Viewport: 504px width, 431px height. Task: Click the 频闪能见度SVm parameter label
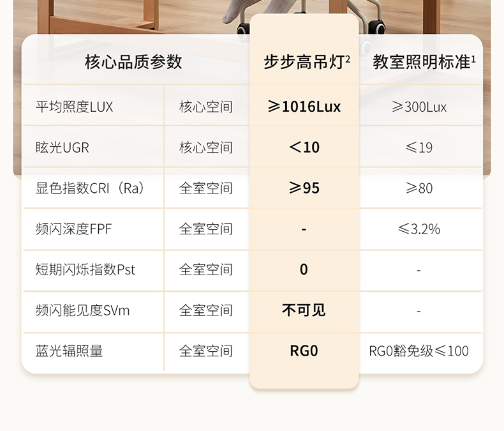[x=83, y=310]
